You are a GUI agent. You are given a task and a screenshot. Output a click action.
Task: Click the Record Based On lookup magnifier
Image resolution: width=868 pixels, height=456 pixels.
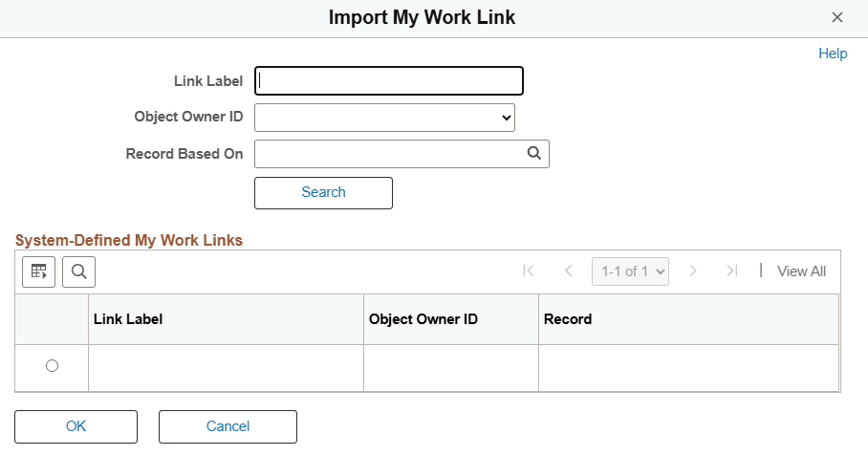[x=534, y=153]
